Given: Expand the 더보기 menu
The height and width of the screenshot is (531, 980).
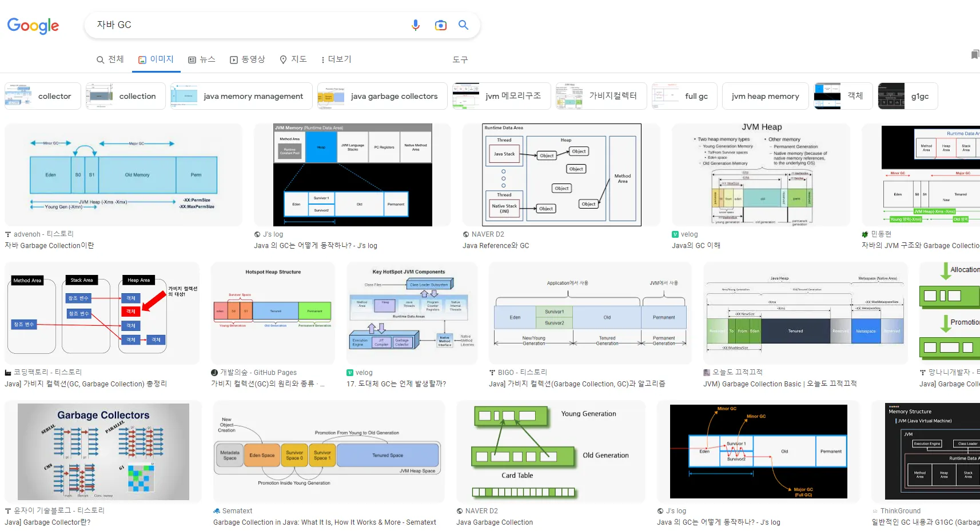Looking at the screenshot, I should tap(336, 59).
